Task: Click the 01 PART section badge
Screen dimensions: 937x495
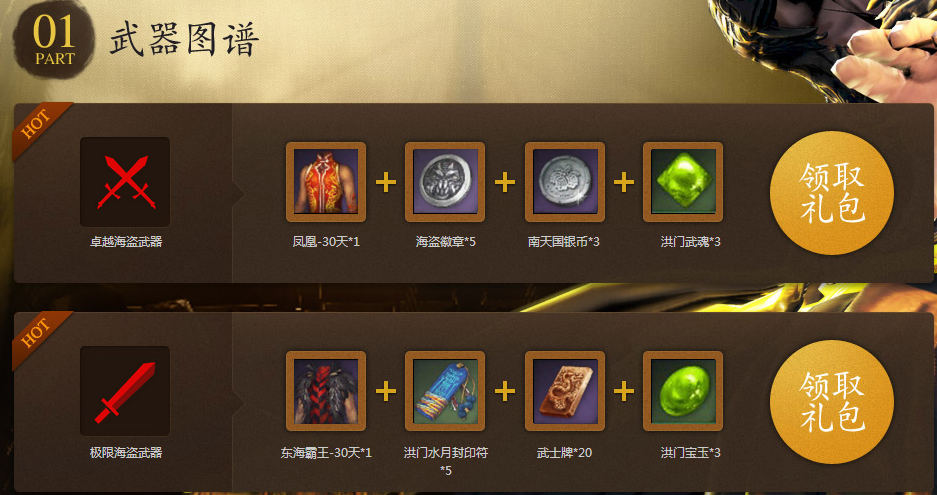Action: [54, 39]
